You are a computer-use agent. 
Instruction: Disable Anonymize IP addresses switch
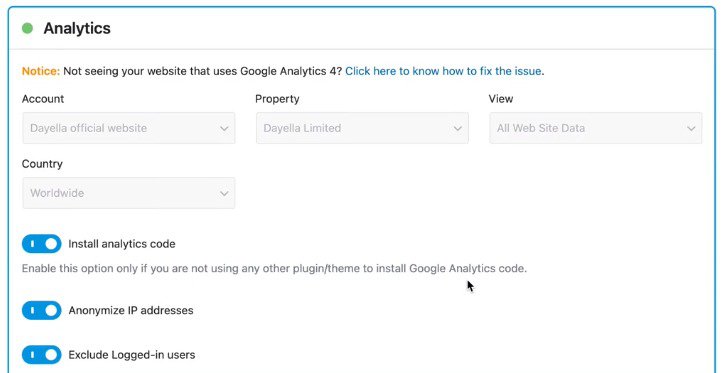42,311
